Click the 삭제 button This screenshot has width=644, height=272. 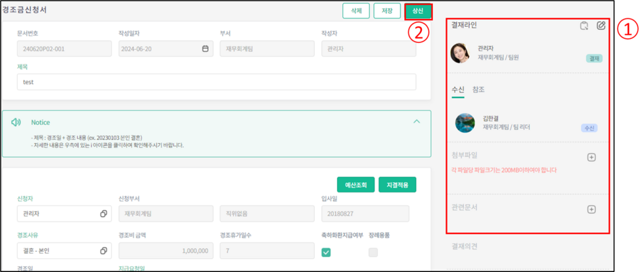tap(355, 11)
